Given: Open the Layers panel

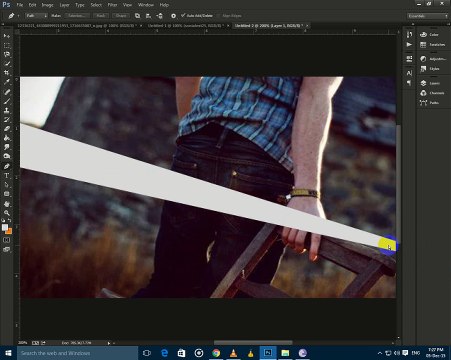Looking at the screenshot, I should pyautogui.click(x=433, y=83).
